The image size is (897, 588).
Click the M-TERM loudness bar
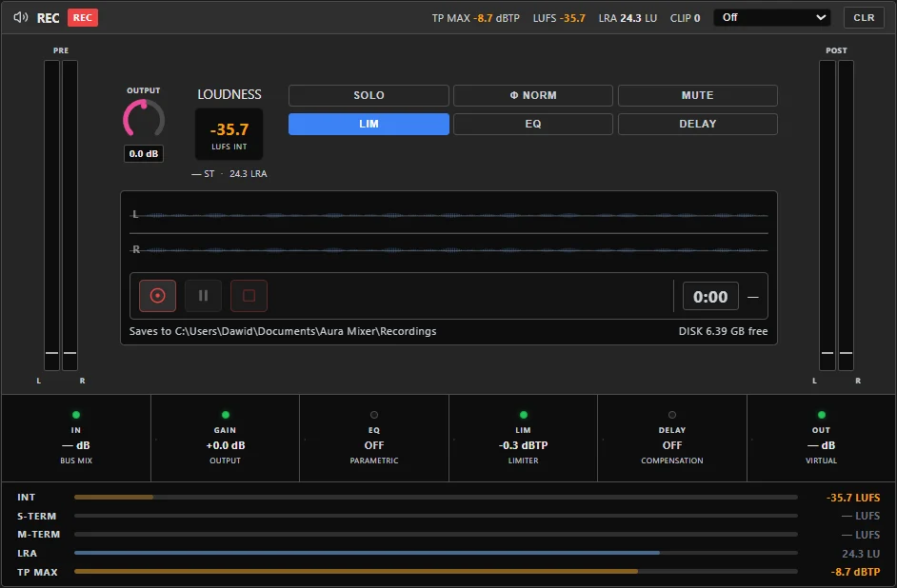click(x=436, y=535)
